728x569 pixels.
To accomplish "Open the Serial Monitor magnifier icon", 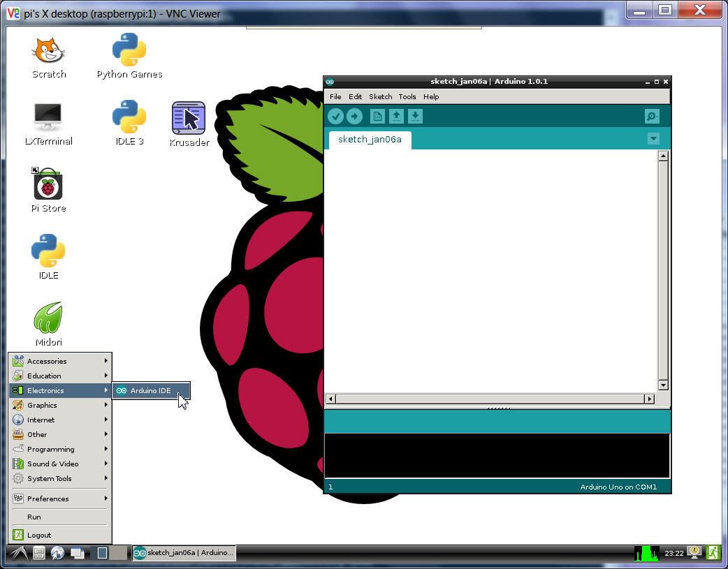I will (x=652, y=117).
